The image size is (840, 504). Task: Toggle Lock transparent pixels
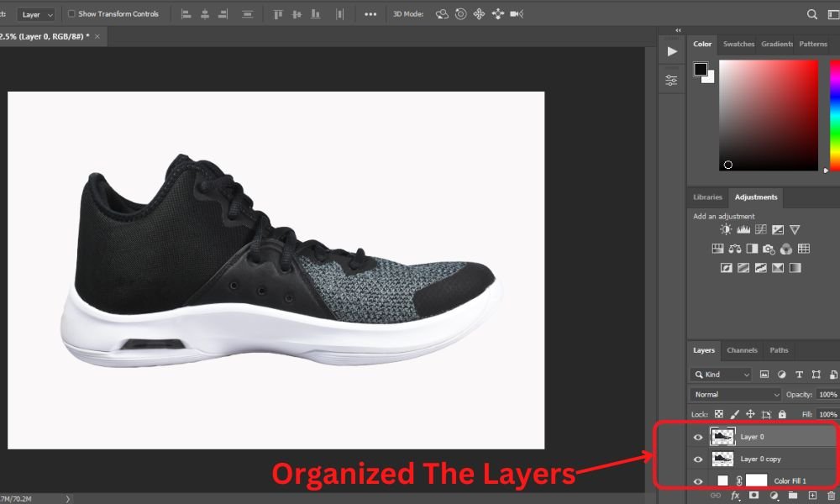tap(719, 414)
